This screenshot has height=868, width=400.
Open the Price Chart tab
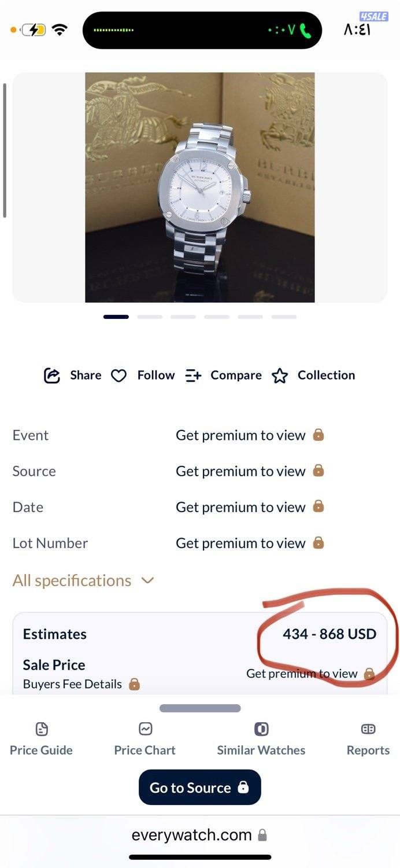point(145,739)
